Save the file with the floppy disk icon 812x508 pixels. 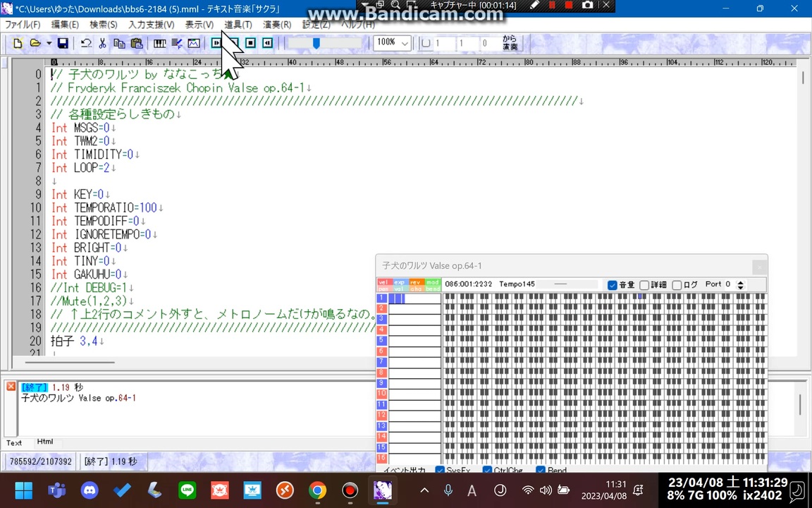pyautogui.click(x=63, y=44)
